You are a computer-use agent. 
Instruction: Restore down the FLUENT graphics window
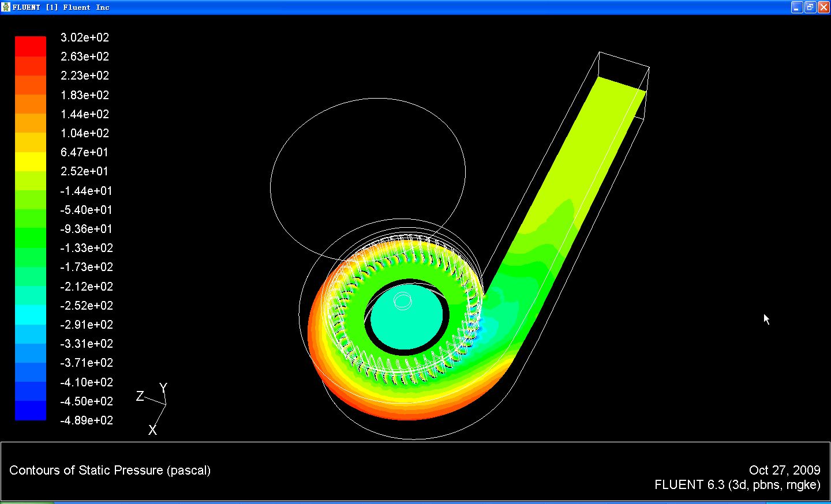[810, 7]
